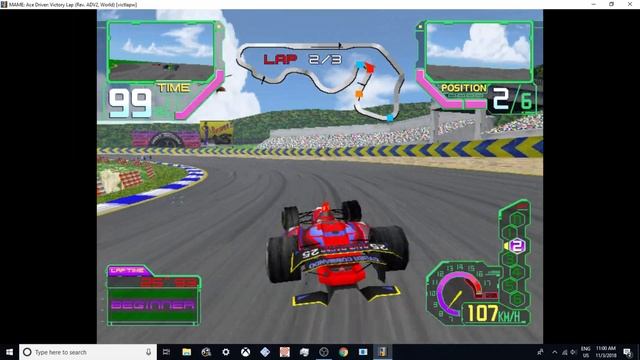The height and width of the screenshot is (360, 640).
Task: Open the clock showing 11:00 AM
Action: 606,352
